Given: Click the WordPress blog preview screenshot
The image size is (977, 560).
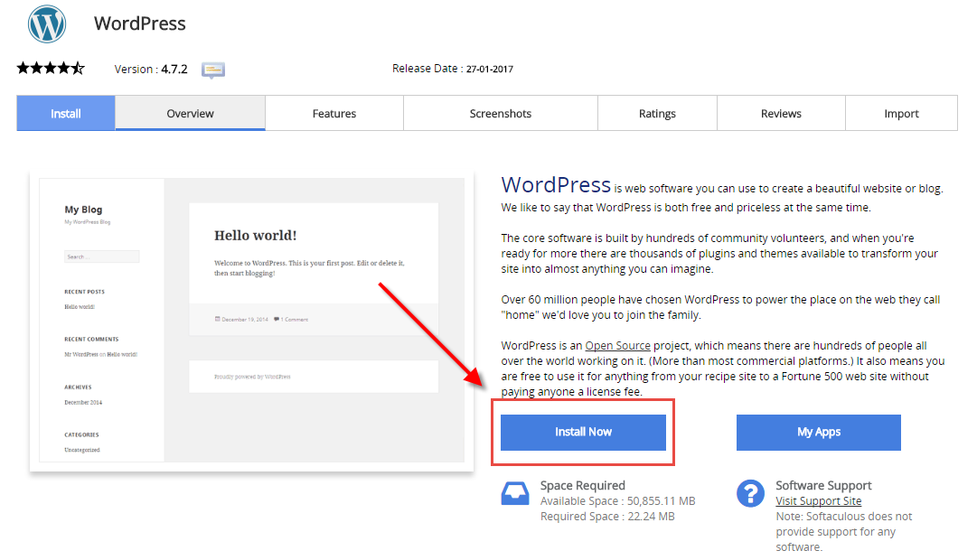Looking at the screenshot, I should (x=252, y=320).
